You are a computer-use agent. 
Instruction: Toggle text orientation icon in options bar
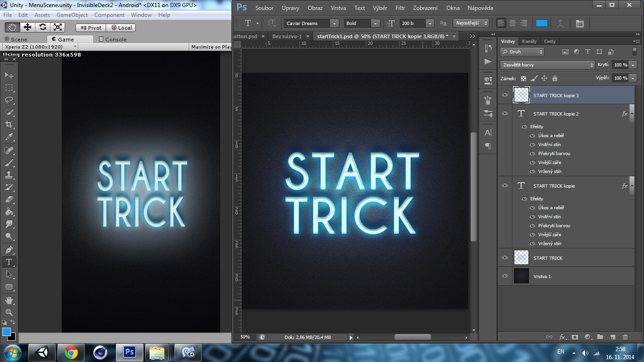point(272,23)
